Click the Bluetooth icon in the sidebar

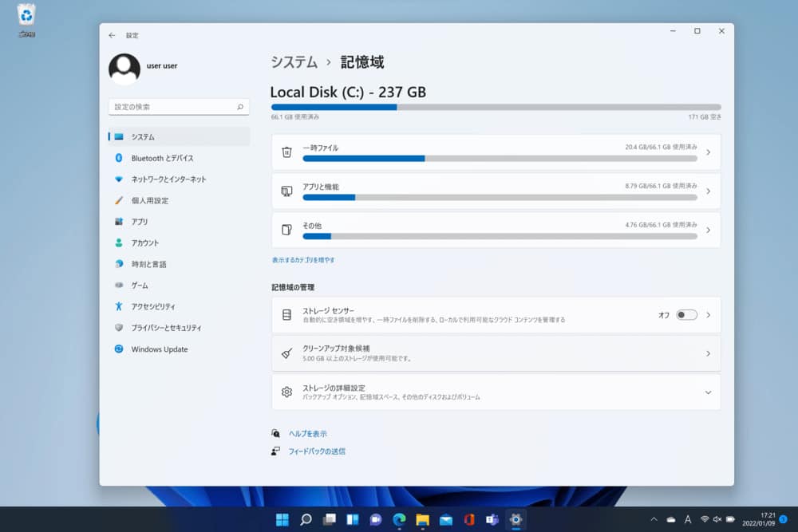point(120,158)
